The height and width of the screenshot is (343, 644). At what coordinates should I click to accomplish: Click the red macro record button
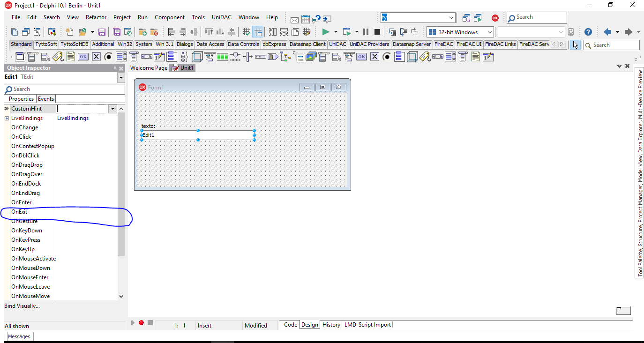coord(141,323)
